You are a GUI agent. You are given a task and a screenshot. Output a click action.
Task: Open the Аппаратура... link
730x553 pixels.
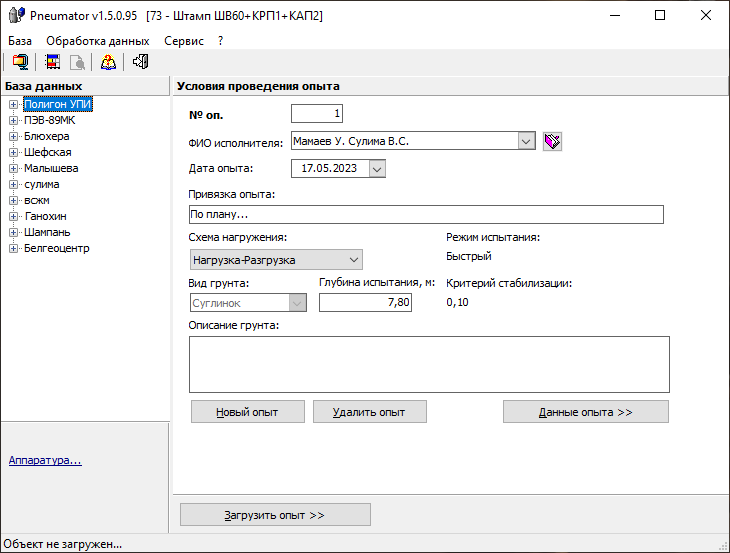(x=45, y=461)
